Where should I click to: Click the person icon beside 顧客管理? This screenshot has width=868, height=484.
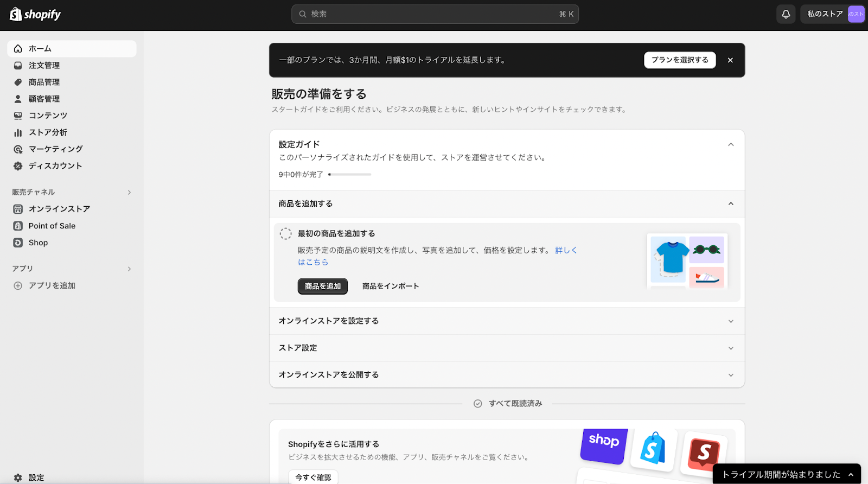tap(18, 99)
